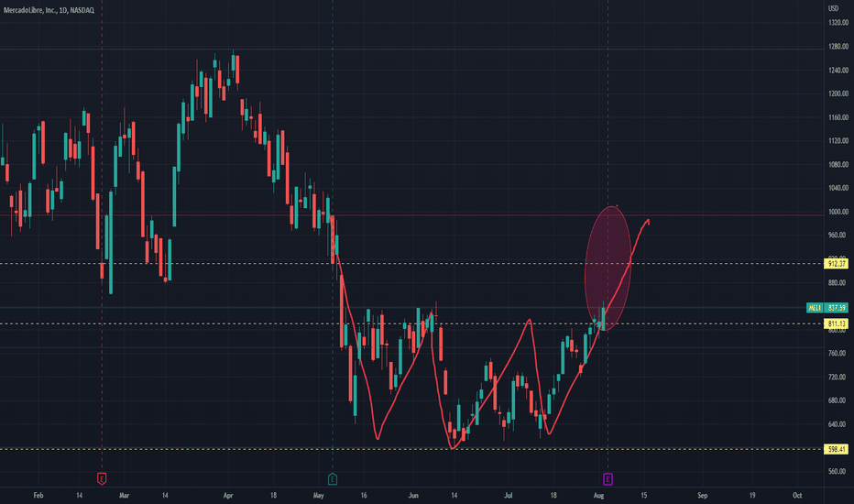
Task: Click the 1000.00 price axis value
Action: pyautogui.click(x=838, y=212)
